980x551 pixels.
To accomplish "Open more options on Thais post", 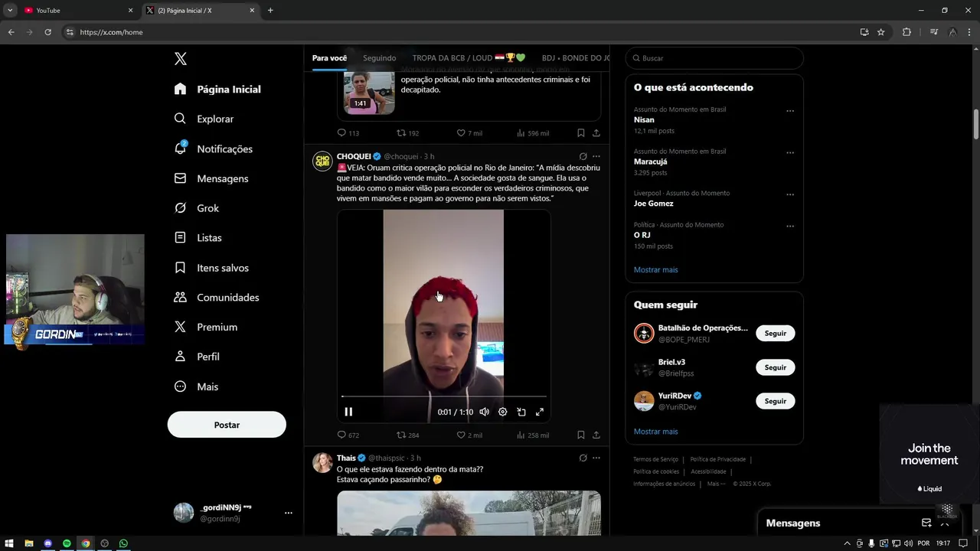I will point(596,458).
